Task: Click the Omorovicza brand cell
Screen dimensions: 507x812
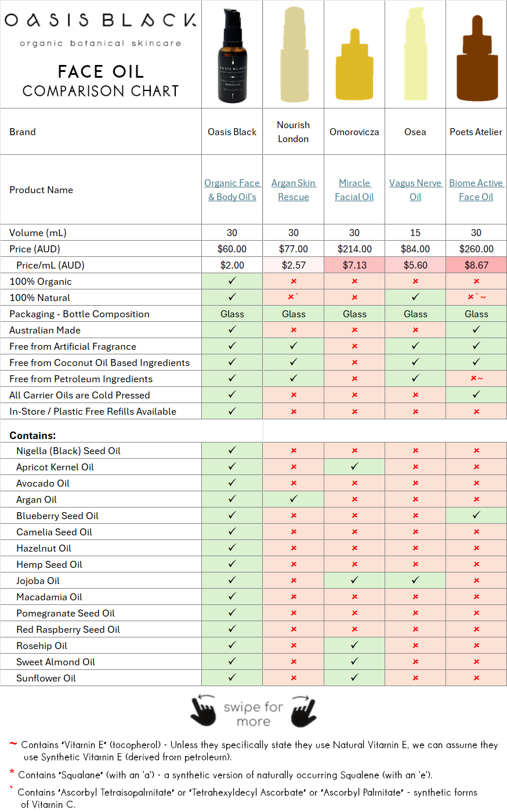Action: (x=354, y=132)
